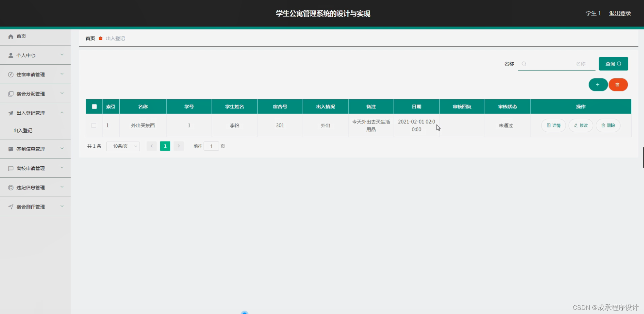Click the green plus icon to add a record
644x314 pixels.
pyautogui.click(x=598, y=84)
